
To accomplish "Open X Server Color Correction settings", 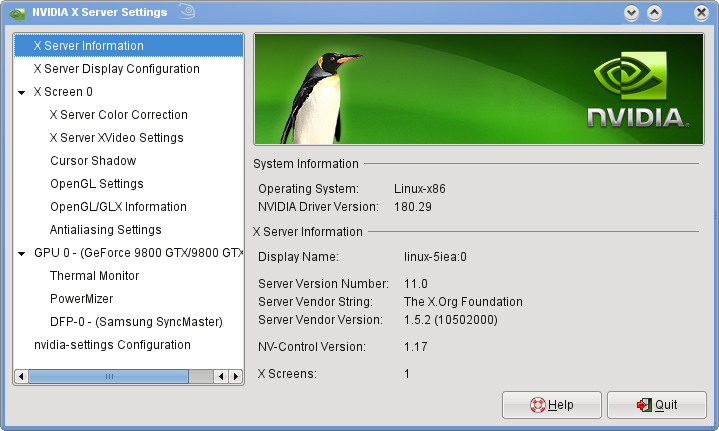I will (118, 115).
